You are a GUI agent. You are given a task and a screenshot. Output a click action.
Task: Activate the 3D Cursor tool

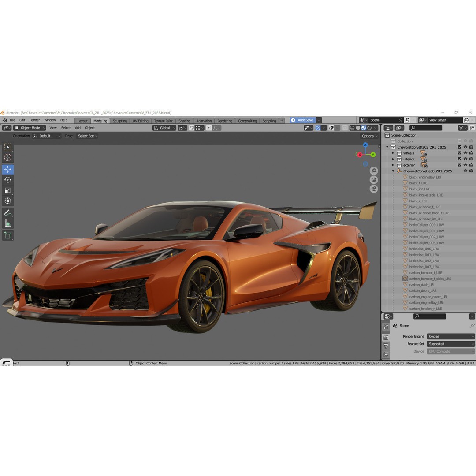(8, 157)
